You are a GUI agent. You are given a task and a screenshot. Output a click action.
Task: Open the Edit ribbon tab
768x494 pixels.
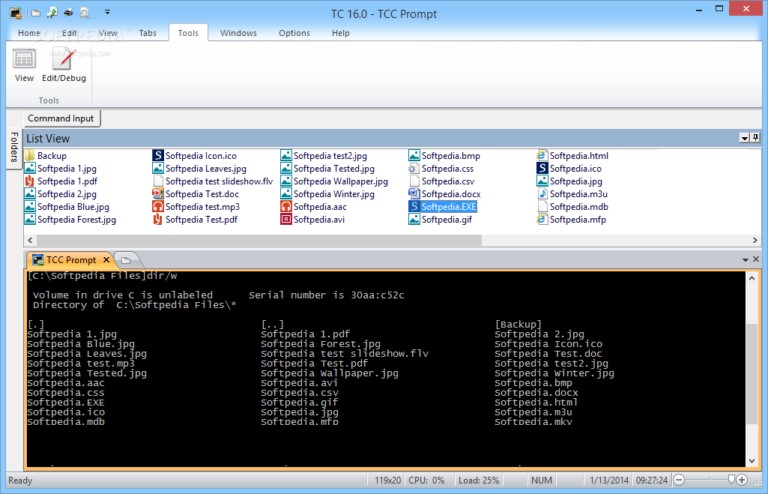tap(69, 33)
